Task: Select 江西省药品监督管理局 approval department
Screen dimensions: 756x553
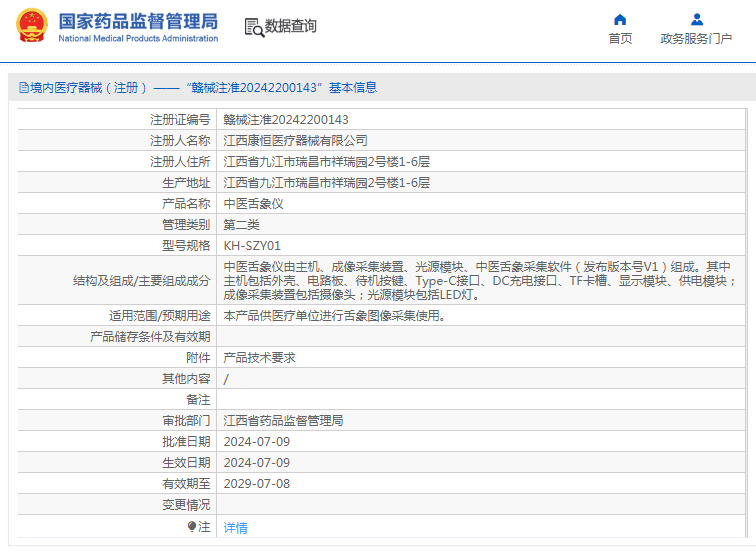Action: 284,421
